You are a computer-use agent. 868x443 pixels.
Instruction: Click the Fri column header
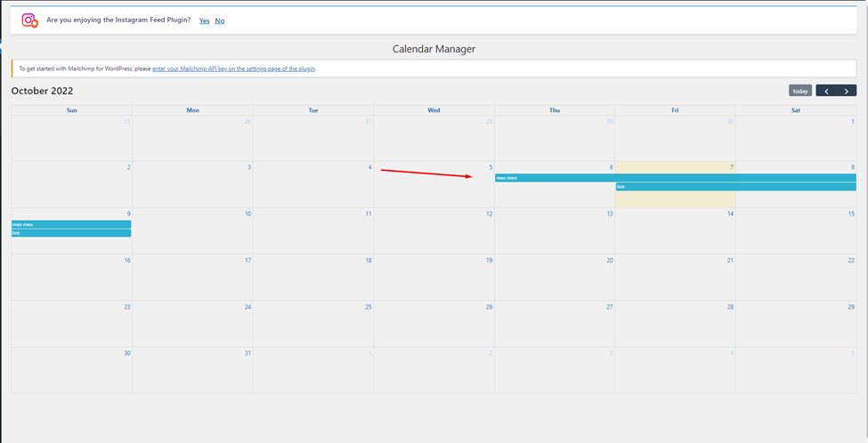676,110
